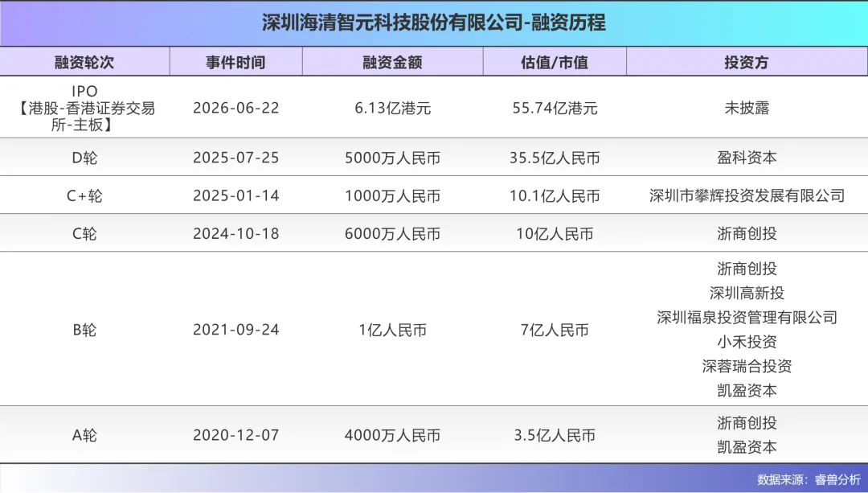Click the amount 4000万人民币

pos(392,435)
